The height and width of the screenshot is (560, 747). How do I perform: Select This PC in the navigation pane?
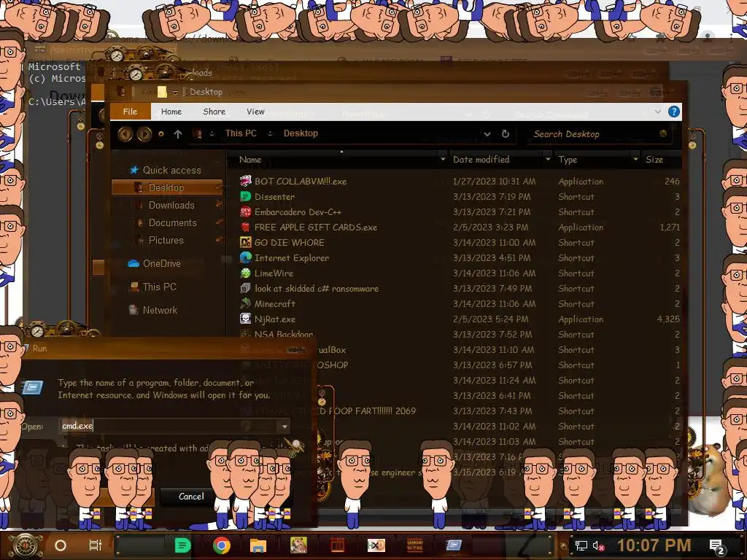click(x=153, y=287)
